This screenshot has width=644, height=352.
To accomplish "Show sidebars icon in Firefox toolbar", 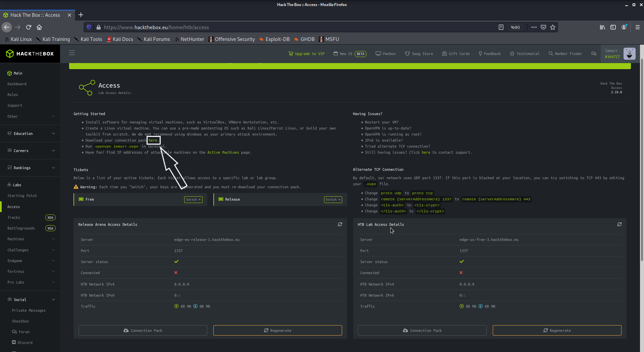I will point(613,27).
